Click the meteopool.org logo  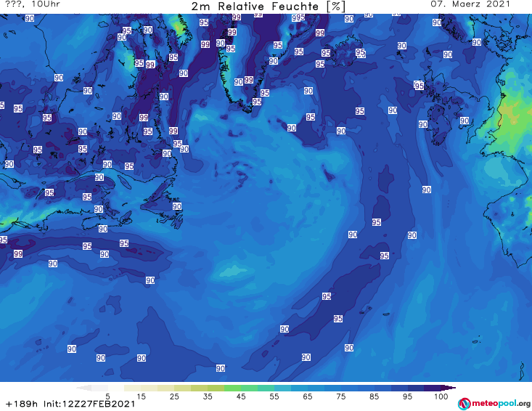point(494,404)
